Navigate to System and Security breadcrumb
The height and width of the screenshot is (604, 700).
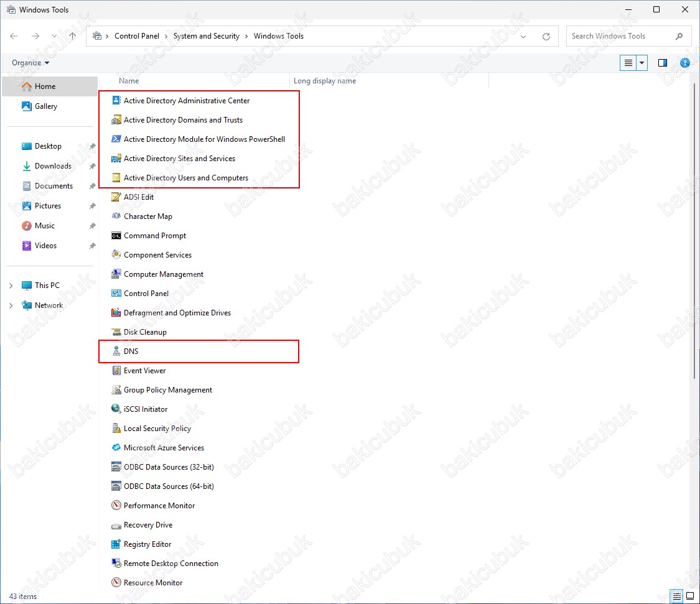coord(206,36)
